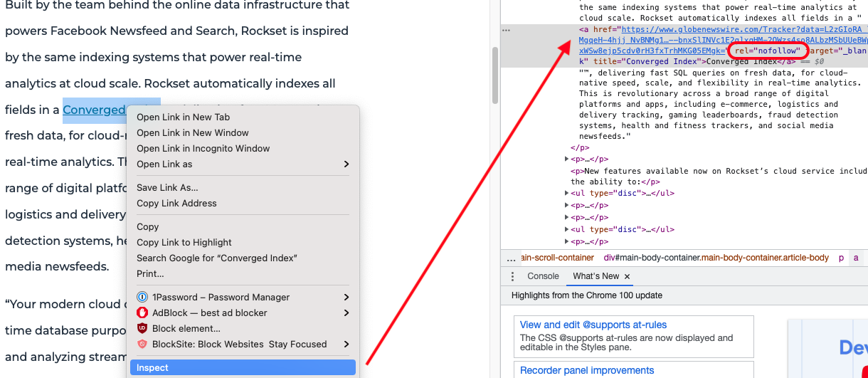Click the uBlock shield icon beside Block element
Screen dimensions: 868x378
[x=142, y=328]
